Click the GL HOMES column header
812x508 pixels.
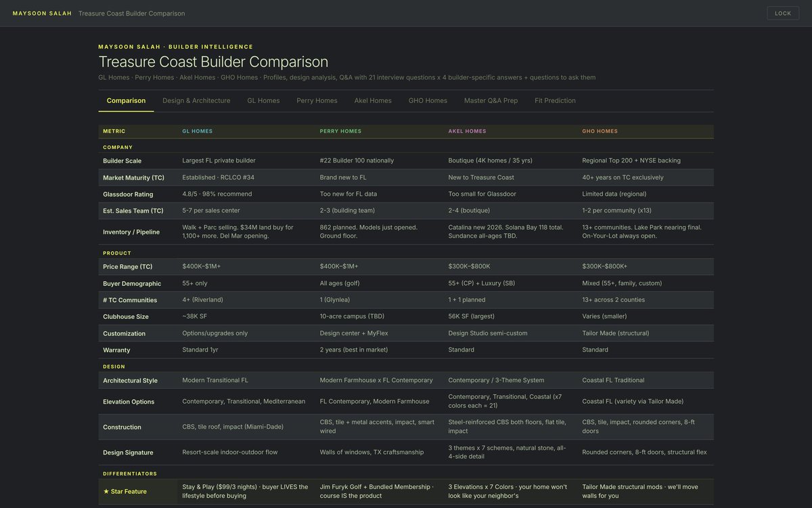(x=198, y=131)
